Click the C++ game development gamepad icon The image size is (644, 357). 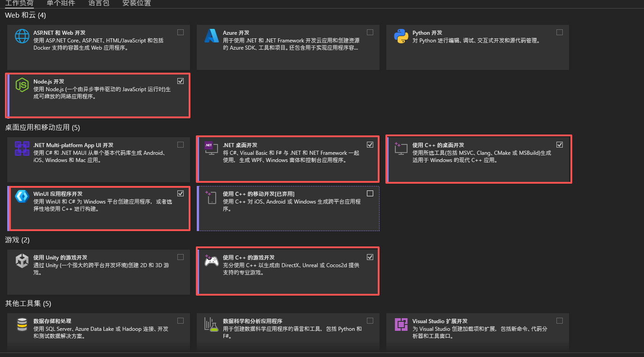point(212,260)
